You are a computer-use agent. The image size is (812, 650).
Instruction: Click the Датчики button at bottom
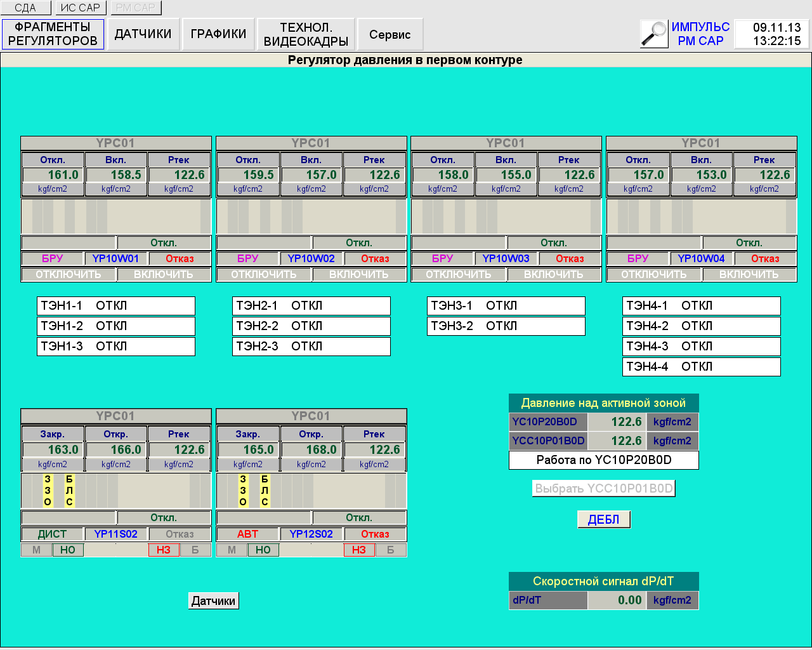pyautogui.click(x=213, y=601)
